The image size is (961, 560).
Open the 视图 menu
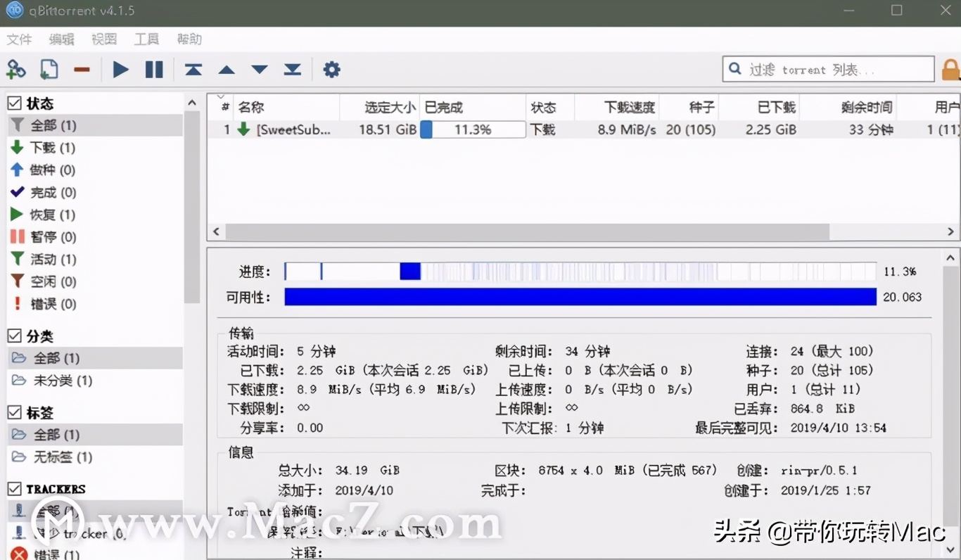(x=103, y=39)
